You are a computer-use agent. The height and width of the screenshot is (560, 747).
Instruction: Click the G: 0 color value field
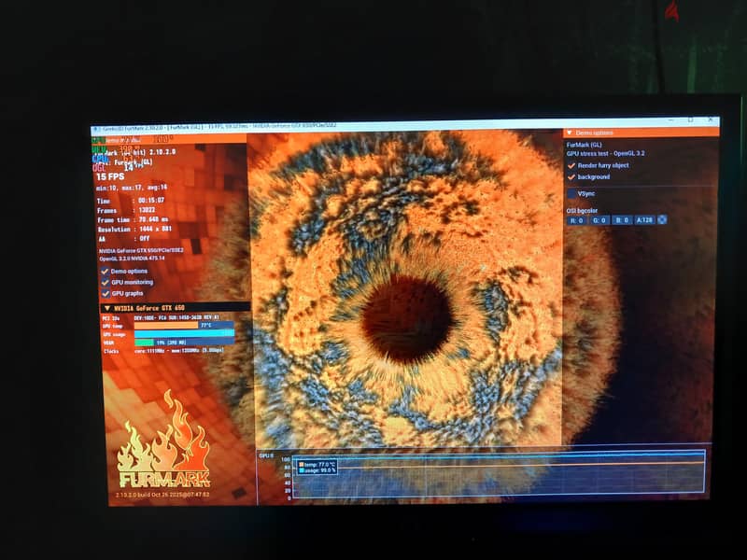coord(599,220)
